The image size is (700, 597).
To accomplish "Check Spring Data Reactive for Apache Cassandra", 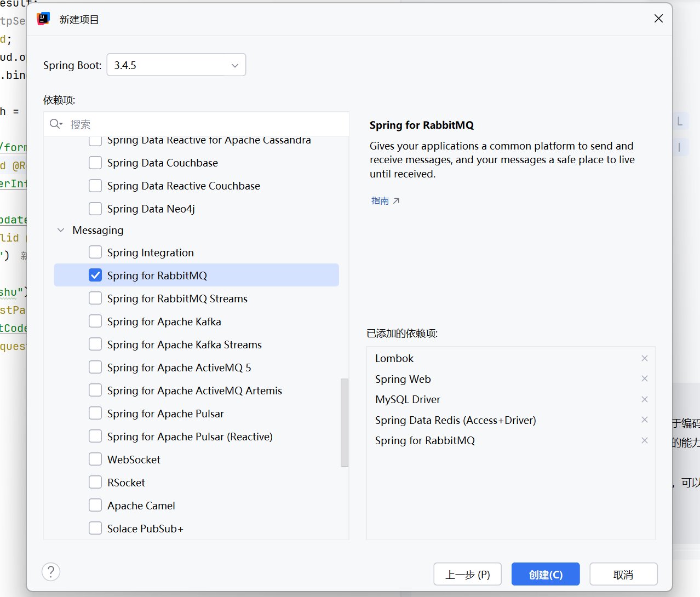I will point(95,141).
